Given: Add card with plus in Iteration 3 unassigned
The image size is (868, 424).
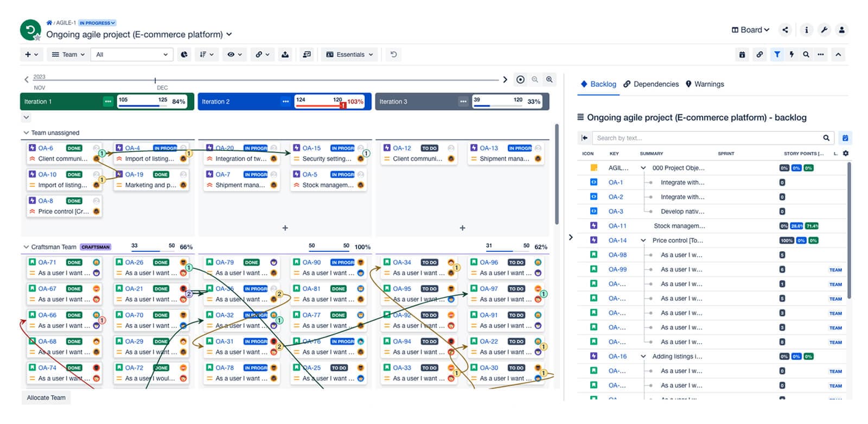Looking at the screenshot, I should click(463, 228).
